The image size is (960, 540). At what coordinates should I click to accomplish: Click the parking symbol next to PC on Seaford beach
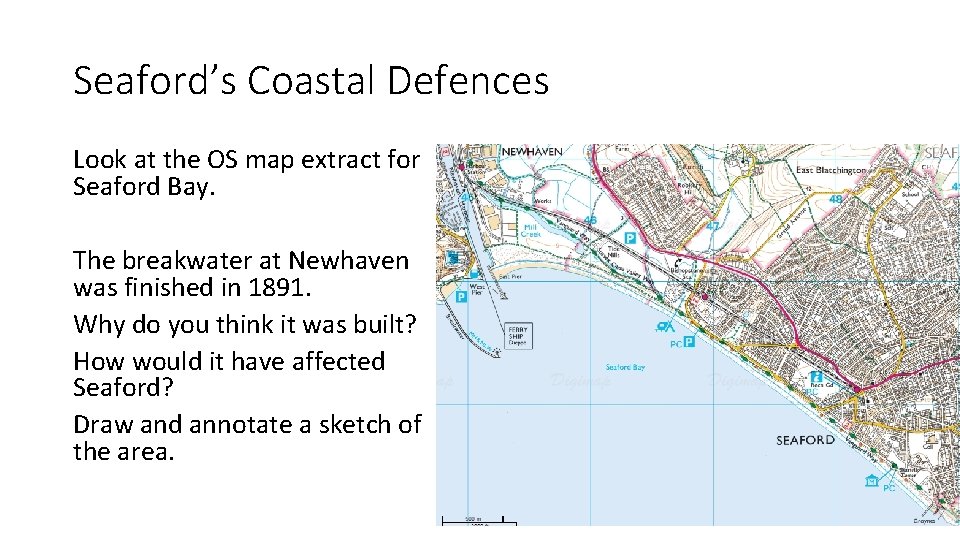pyautogui.click(x=689, y=342)
